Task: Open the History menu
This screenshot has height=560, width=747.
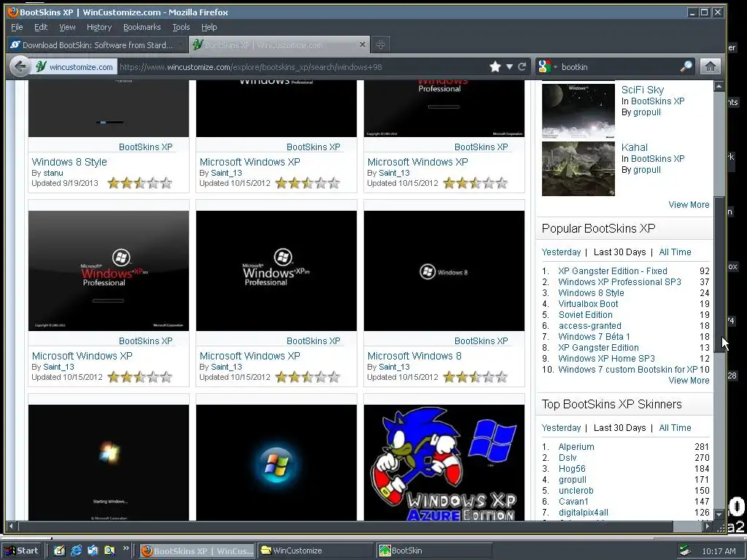Action: (x=99, y=27)
